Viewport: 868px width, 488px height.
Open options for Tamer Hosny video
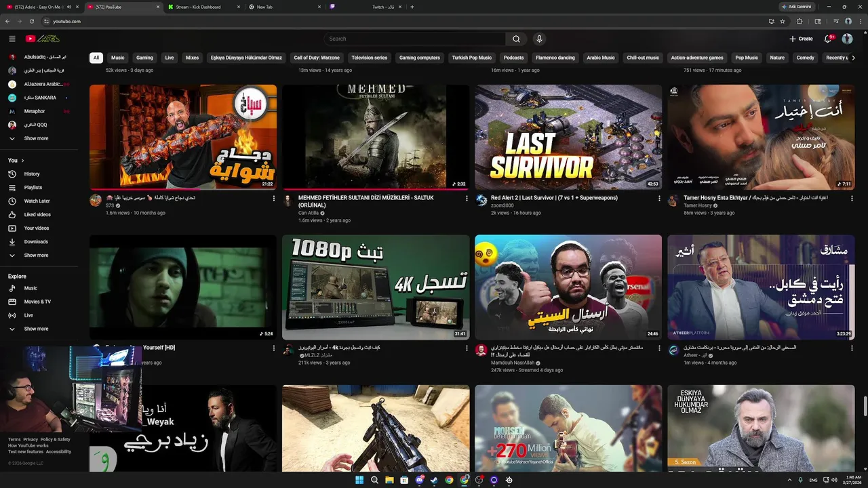point(852,199)
